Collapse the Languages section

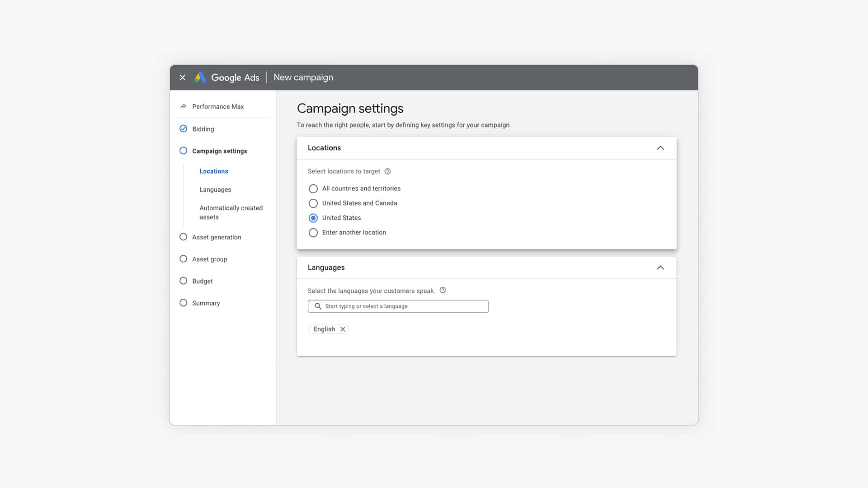pos(660,267)
